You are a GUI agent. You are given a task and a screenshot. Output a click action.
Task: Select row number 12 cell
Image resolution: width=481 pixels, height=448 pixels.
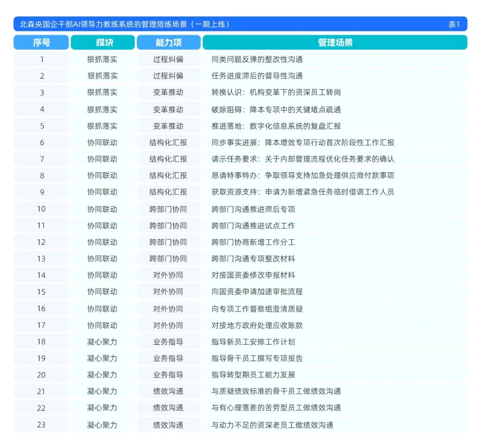coord(41,242)
